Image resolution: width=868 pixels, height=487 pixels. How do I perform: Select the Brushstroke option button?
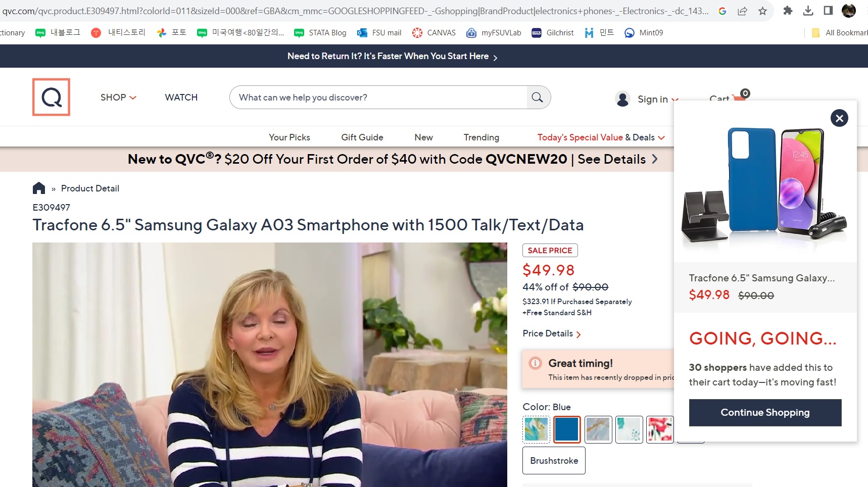[x=554, y=460]
